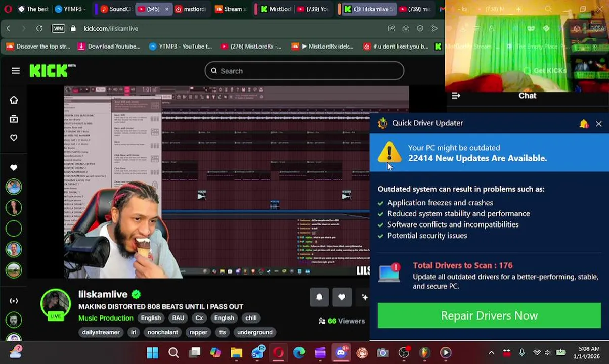
Task: Select the BAU tag
Action: click(178, 318)
